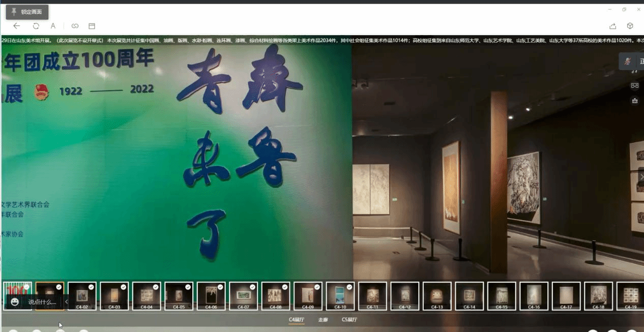
Task: Click the font size 'A' icon
Action: click(x=53, y=26)
